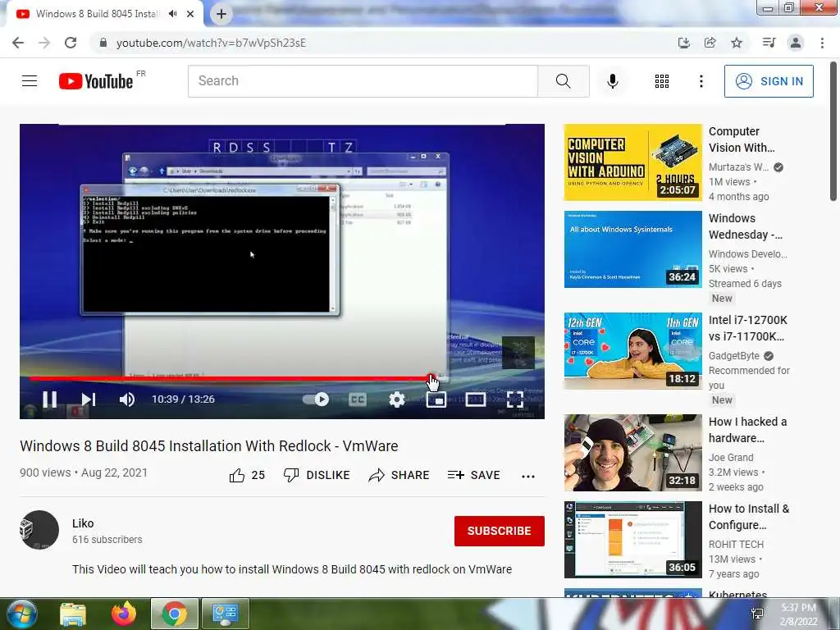Mute the video using speaker icon

(x=127, y=399)
